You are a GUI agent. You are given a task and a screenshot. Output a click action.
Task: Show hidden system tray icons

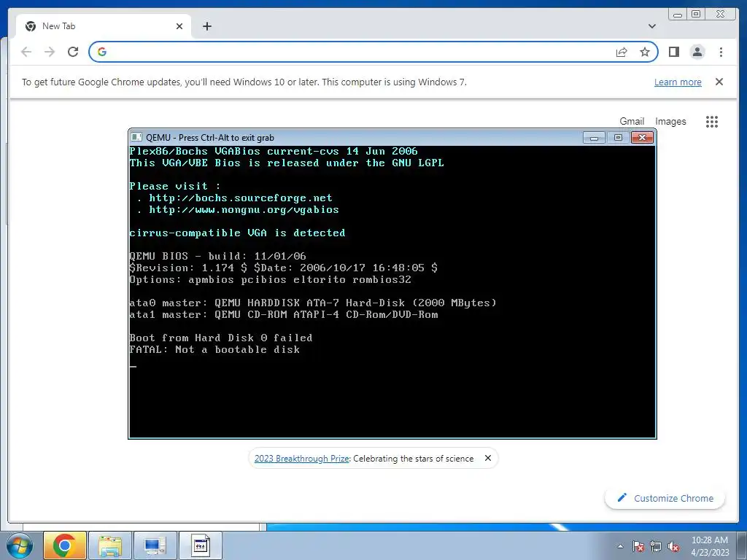(620, 546)
